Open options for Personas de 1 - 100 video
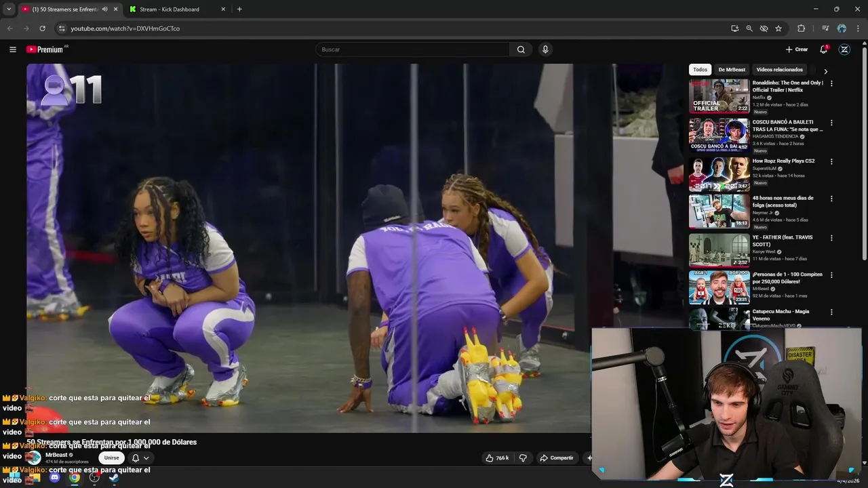 pyautogui.click(x=831, y=275)
